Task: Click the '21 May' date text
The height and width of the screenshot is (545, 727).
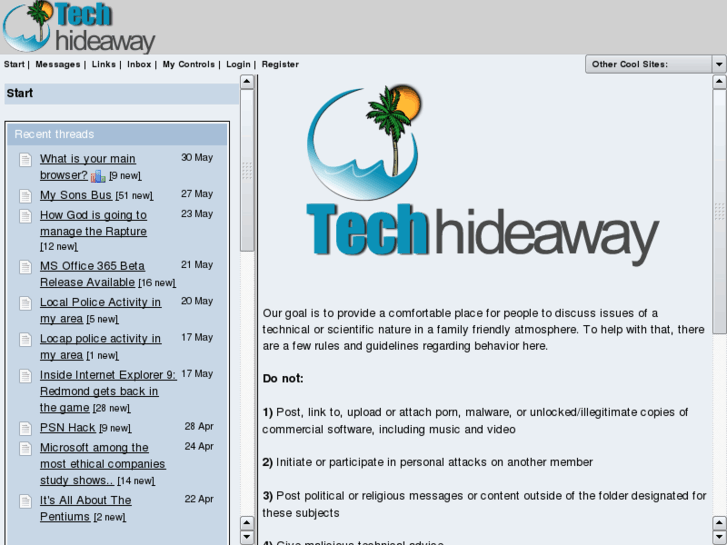Action: (197, 265)
